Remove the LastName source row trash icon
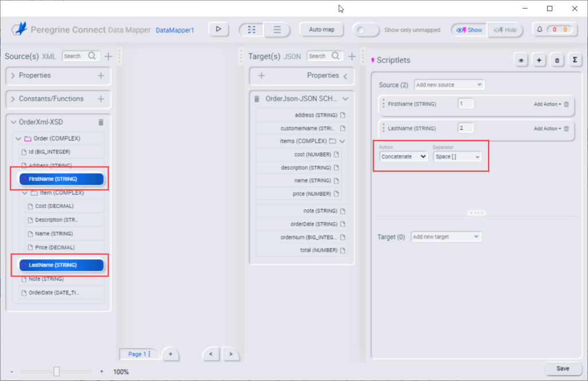 point(567,129)
